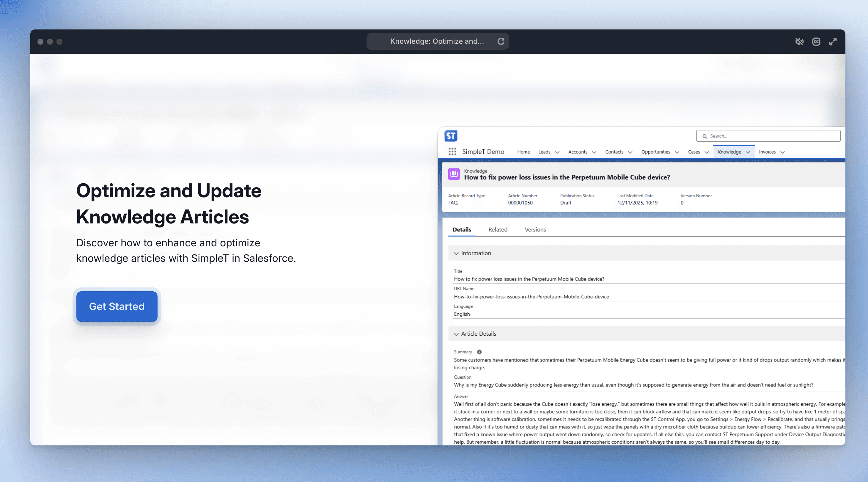
Task: Click the Article Number value 000001050
Action: pyautogui.click(x=520, y=203)
